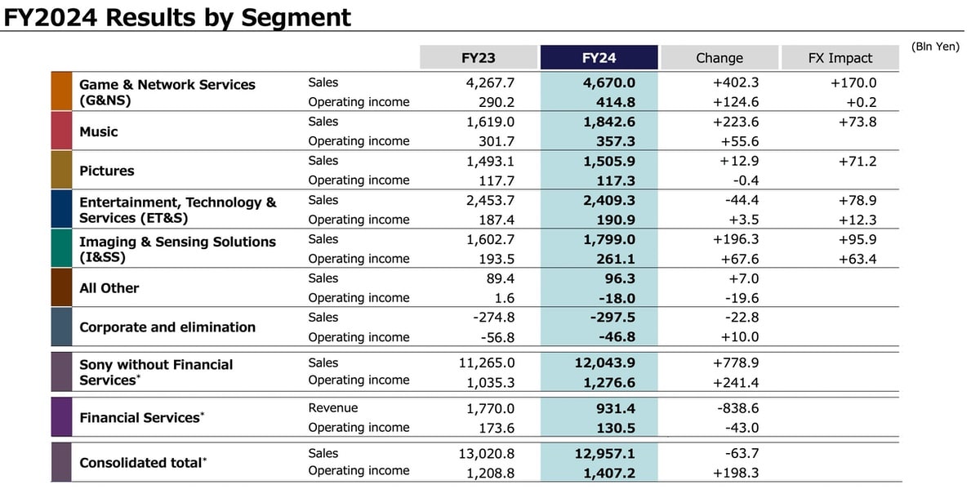
Task: Select the teal Imaging & Sensing Solutions swatch
Action: 61,248
